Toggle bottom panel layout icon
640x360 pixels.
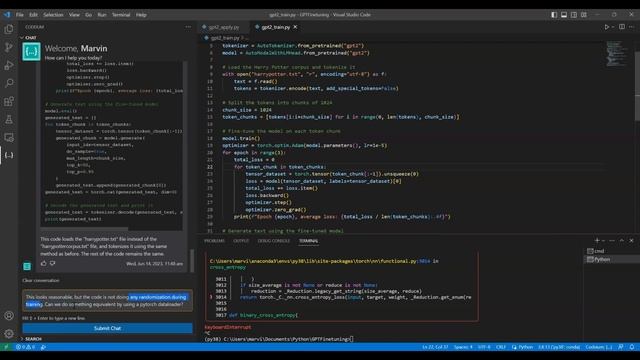(564, 15)
